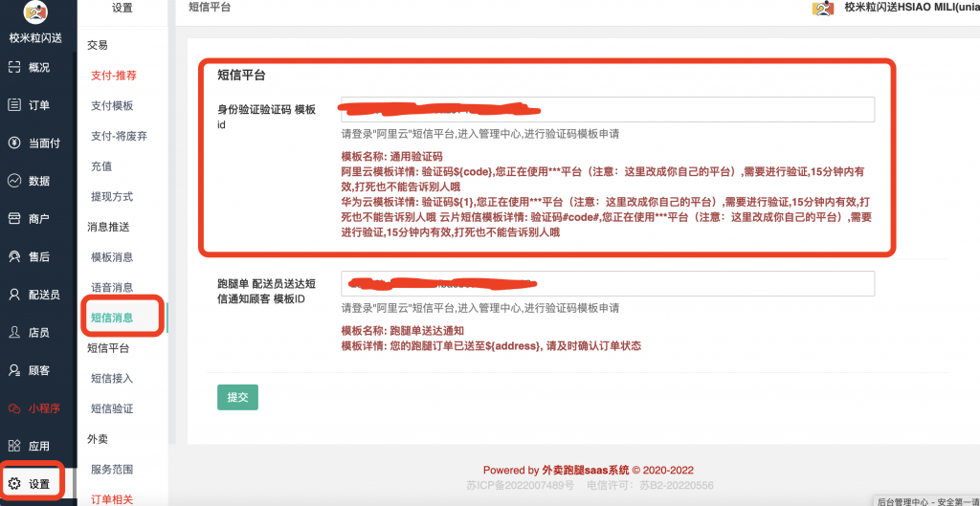Click the 电信许可：苏B2-20220556 footer text
This screenshot has height=506, width=980.
(650, 485)
